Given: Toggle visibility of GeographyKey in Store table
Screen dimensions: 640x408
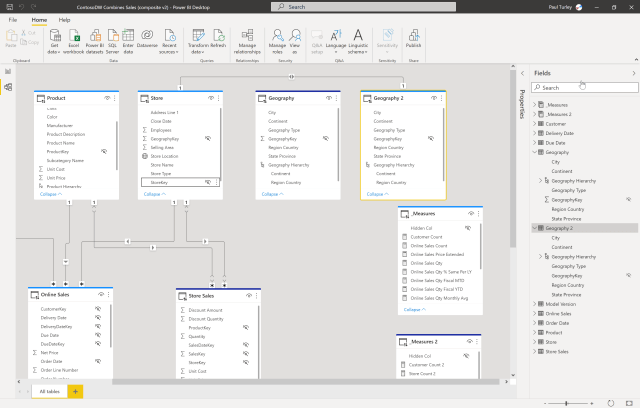Looking at the screenshot, I should pyautogui.click(x=208, y=139).
